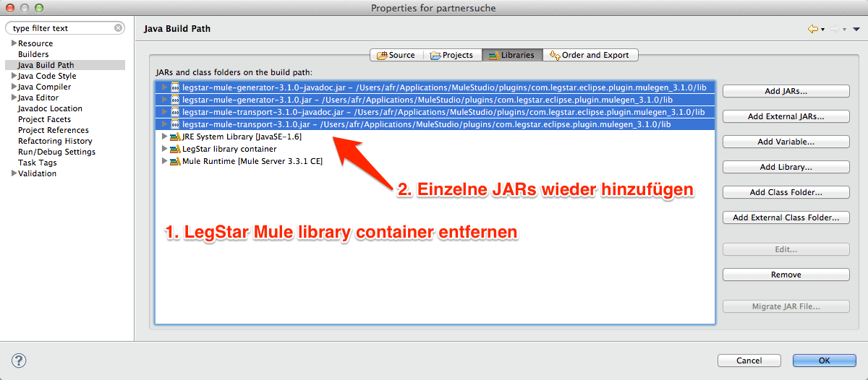Click the back navigation arrow icon
868x380 pixels.
point(813,29)
